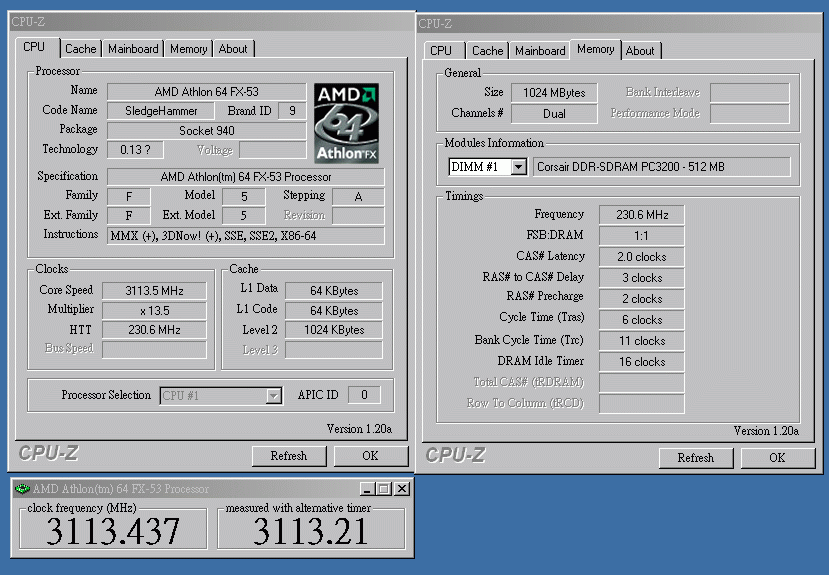Minimize the AMD Athlon clock frequency window
829x575 pixels.
point(367,489)
